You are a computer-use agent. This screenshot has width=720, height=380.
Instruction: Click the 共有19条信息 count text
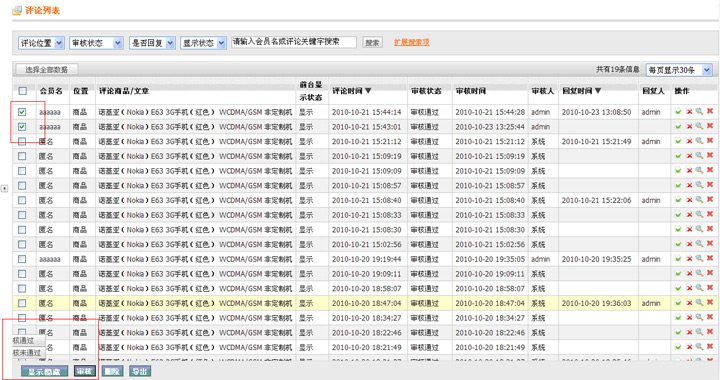point(618,69)
